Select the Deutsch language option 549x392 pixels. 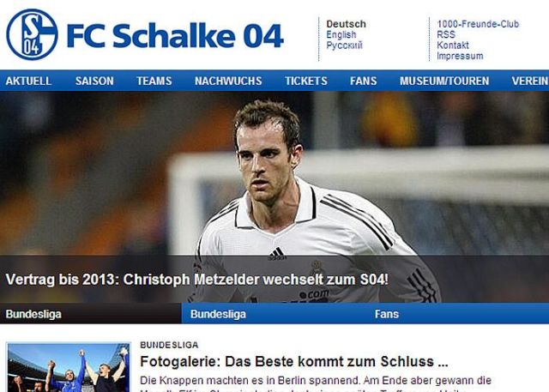click(x=346, y=24)
